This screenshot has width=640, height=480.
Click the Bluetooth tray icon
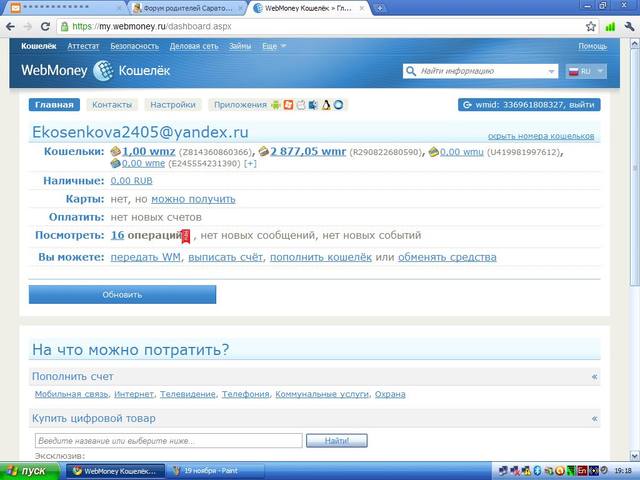pos(538,471)
